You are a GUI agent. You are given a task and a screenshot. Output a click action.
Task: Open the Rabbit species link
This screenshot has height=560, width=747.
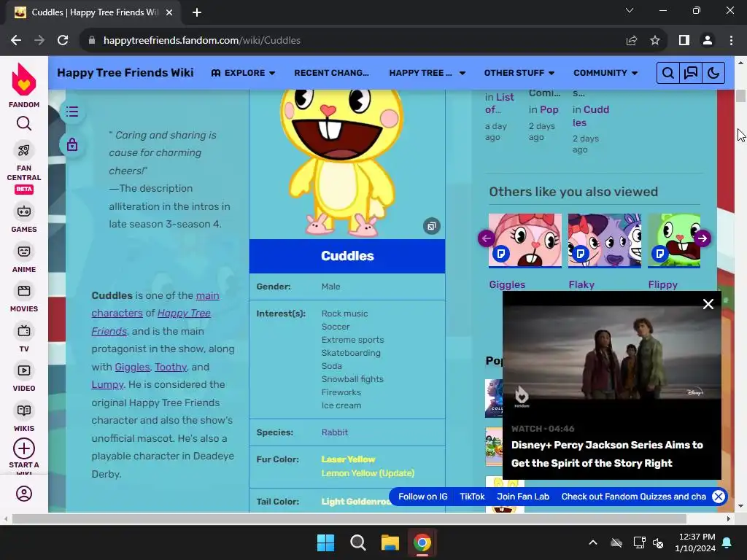(x=334, y=432)
